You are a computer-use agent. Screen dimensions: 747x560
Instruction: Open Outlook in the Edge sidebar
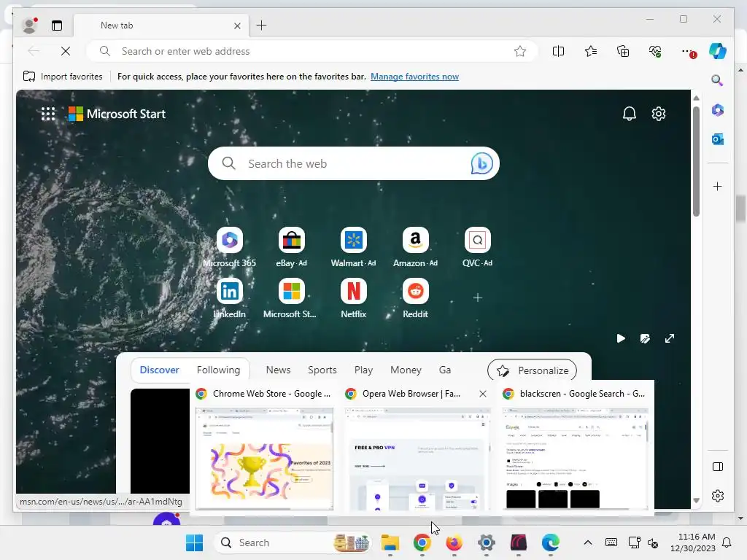click(x=718, y=139)
